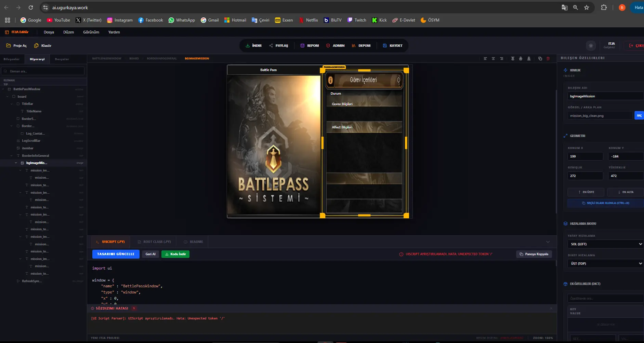Collapse the TitleBar tree node
This screenshot has height=343, width=644.
pyautogui.click(x=12, y=104)
